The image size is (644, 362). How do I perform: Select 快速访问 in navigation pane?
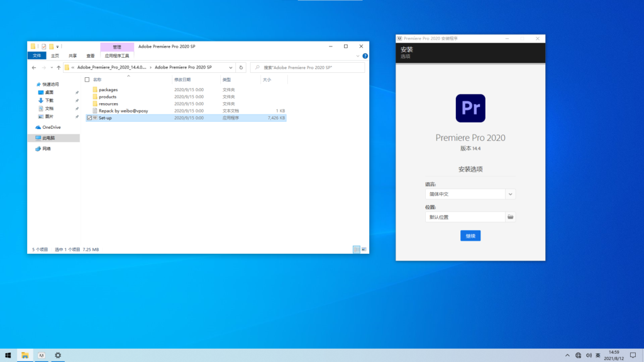[50, 84]
